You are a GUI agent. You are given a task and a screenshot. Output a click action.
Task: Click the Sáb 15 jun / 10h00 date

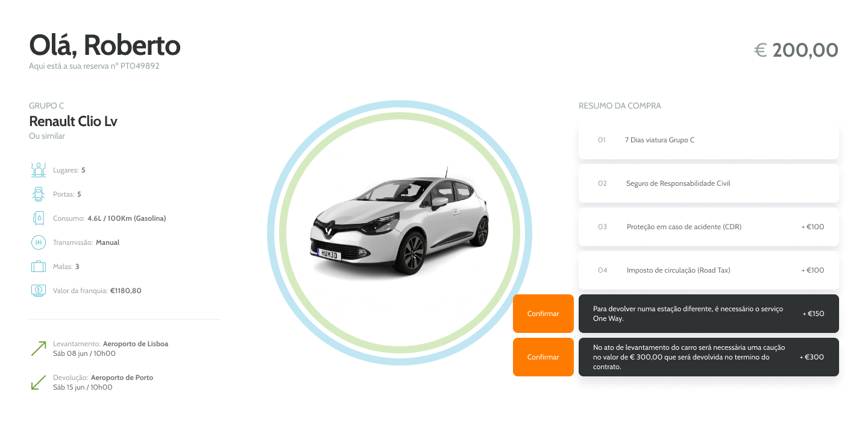[x=83, y=387]
